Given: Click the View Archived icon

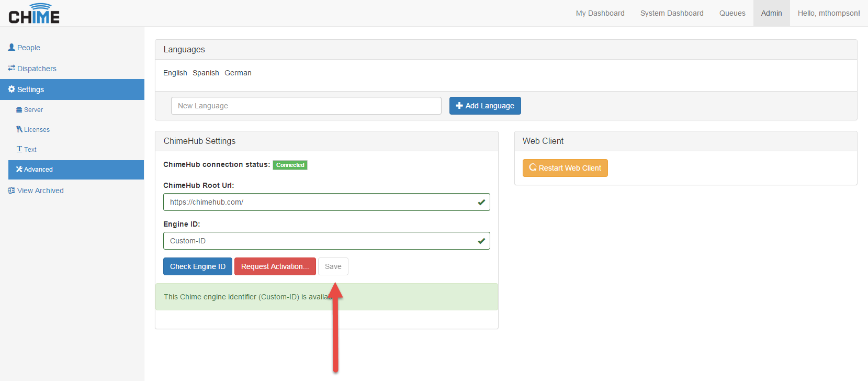Looking at the screenshot, I should click(x=12, y=190).
